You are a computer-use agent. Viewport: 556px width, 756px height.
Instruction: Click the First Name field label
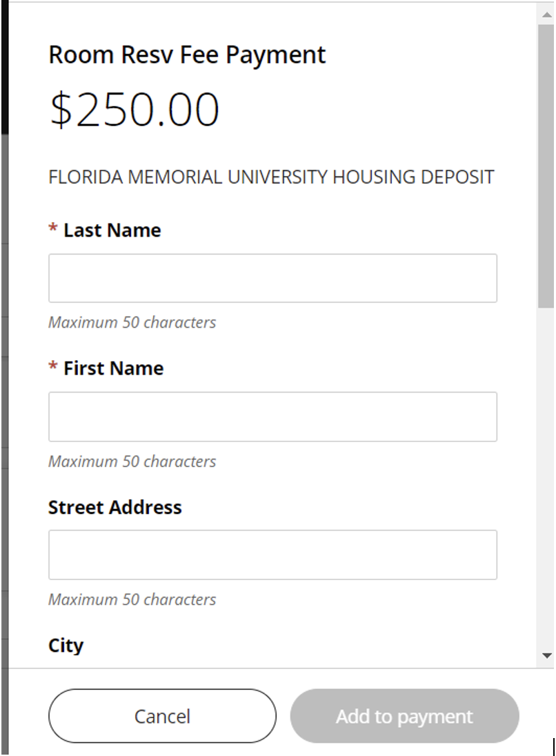[113, 368]
